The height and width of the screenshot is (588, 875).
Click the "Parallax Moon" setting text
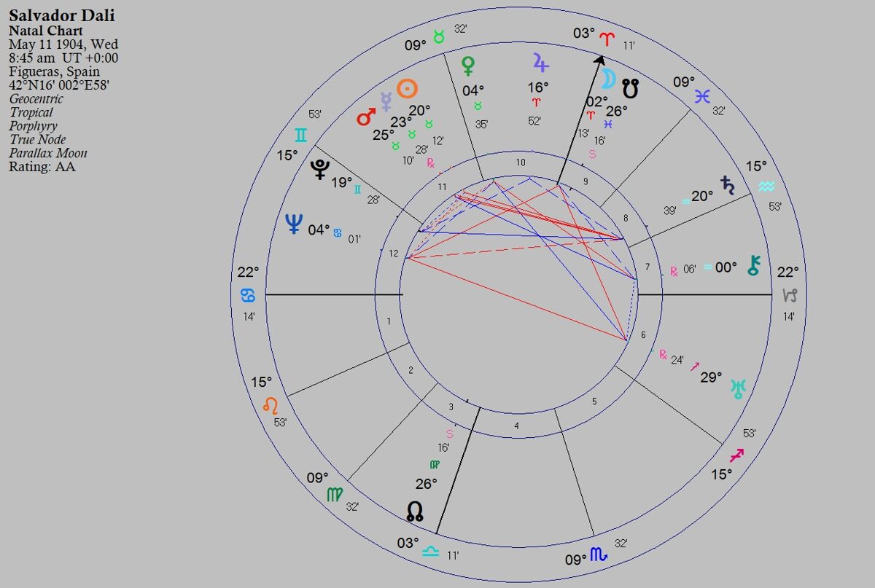[x=48, y=153]
